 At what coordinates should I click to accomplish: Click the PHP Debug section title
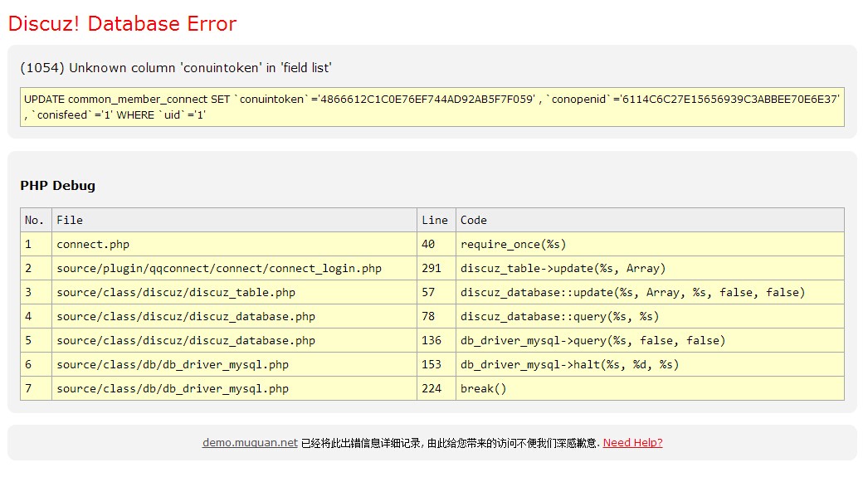(57, 186)
